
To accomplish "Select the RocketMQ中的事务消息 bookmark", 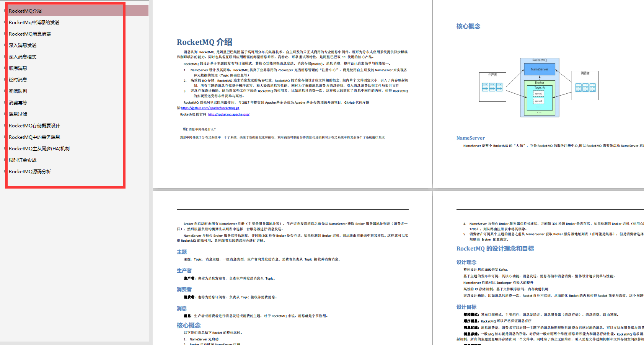I will pos(34,137).
